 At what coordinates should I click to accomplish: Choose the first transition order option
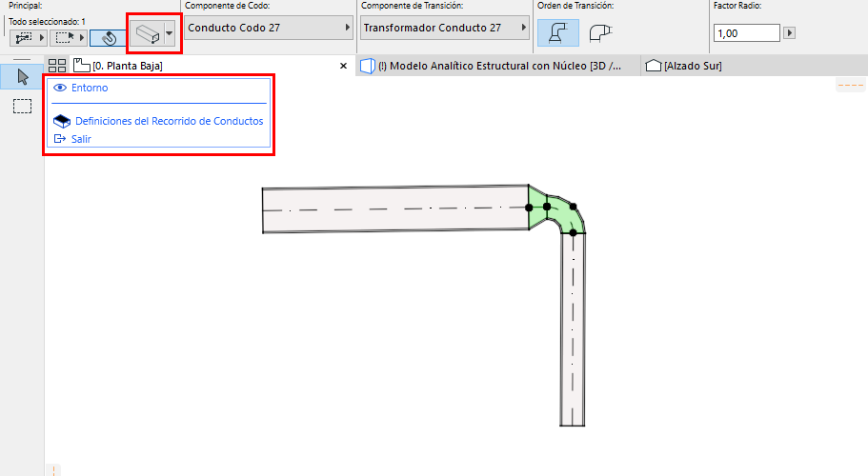[558, 33]
